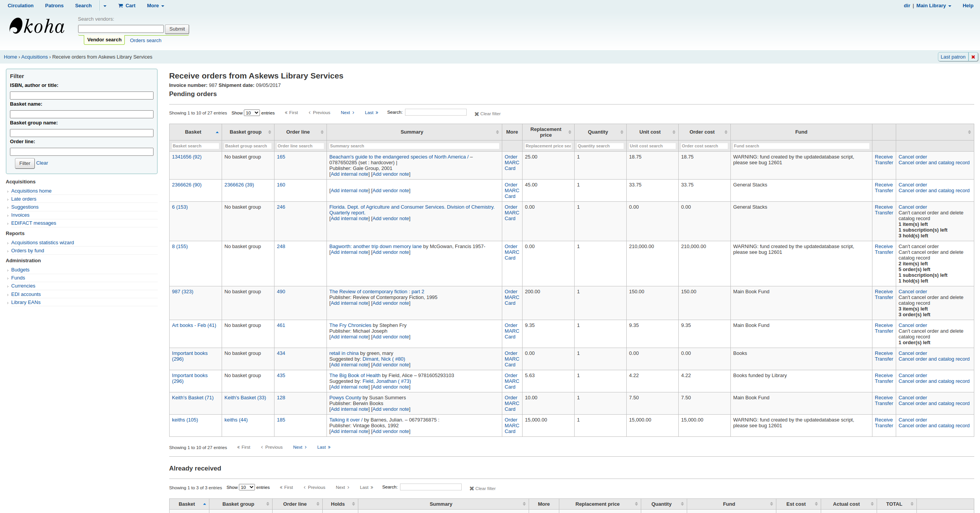This screenshot has width=980, height=513.
Task: Switch to Orders search tab
Action: (145, 41)
